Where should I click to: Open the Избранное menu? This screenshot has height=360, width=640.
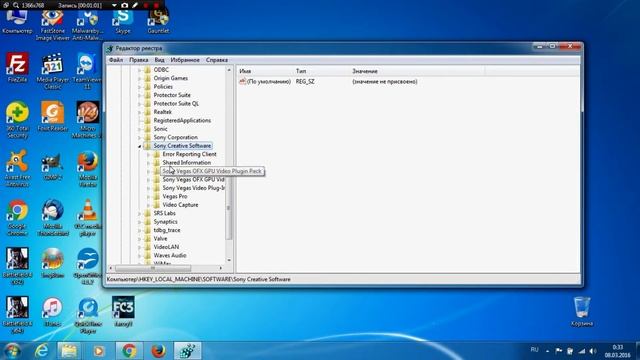point(185,60)
